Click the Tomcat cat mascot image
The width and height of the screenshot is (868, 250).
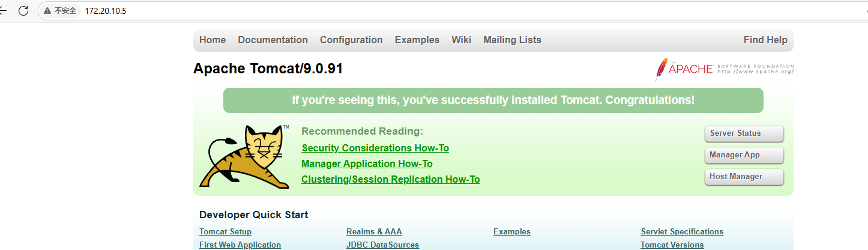pyautogui.click(x=244, y=157)
